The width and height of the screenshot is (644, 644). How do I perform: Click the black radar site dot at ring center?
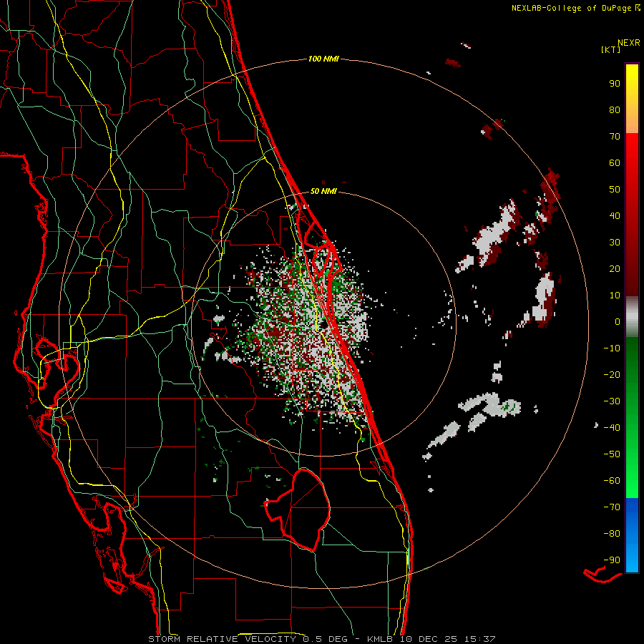(323, 324)
